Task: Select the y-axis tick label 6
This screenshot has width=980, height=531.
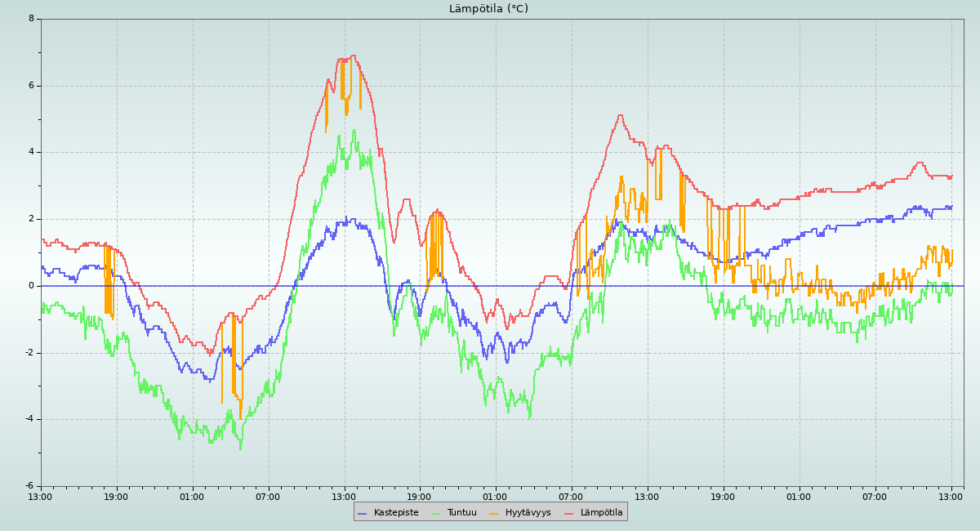Action: pos(31,86)
